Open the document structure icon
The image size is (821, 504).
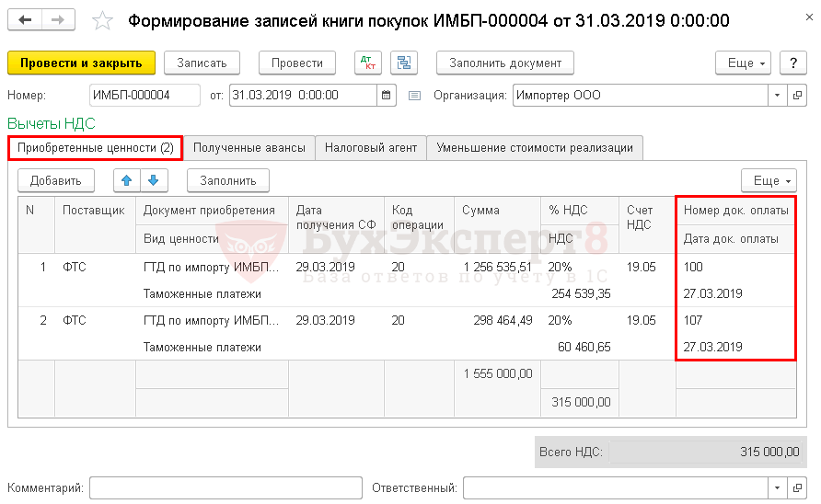(x=403, y=63)
